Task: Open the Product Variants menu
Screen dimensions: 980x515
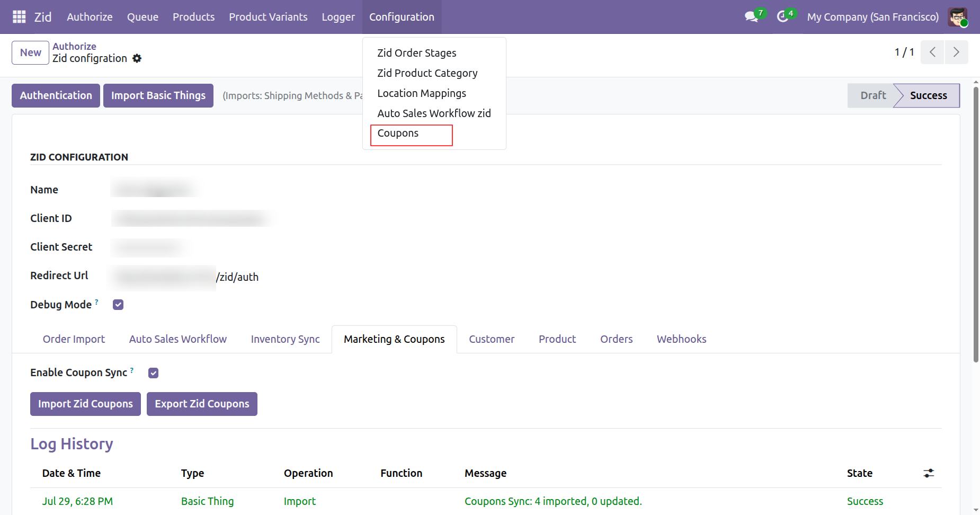Action: pos(268,17)
